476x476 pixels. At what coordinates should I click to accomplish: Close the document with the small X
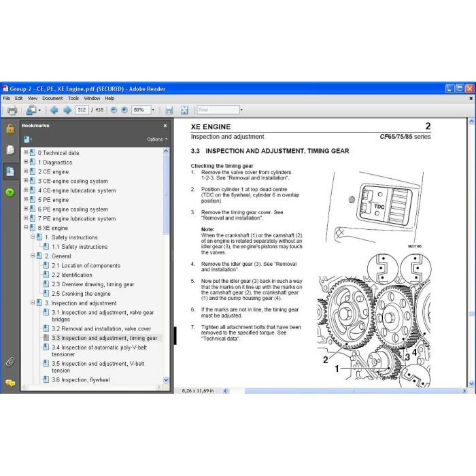(x=471, y=99)
